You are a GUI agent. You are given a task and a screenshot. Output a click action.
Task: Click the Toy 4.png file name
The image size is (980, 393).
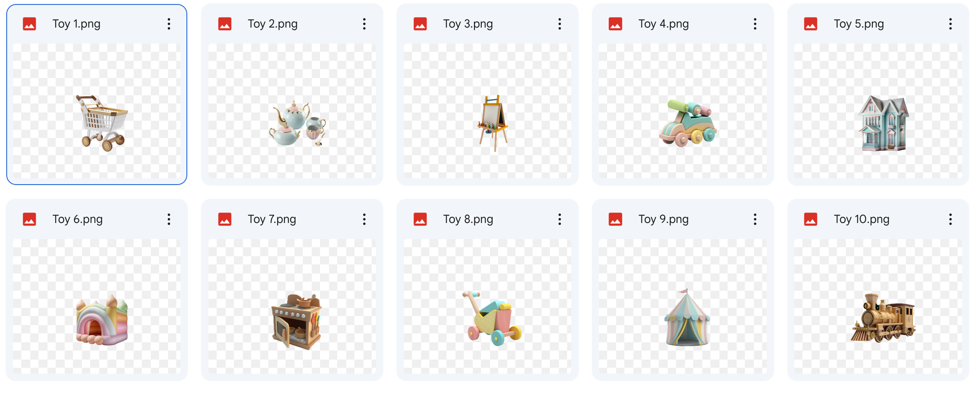click(663, 24)
